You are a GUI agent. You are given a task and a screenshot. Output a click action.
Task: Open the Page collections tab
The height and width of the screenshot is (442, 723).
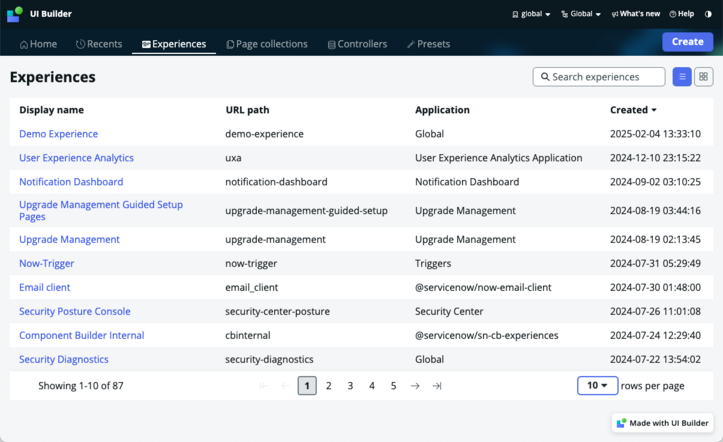267,44
